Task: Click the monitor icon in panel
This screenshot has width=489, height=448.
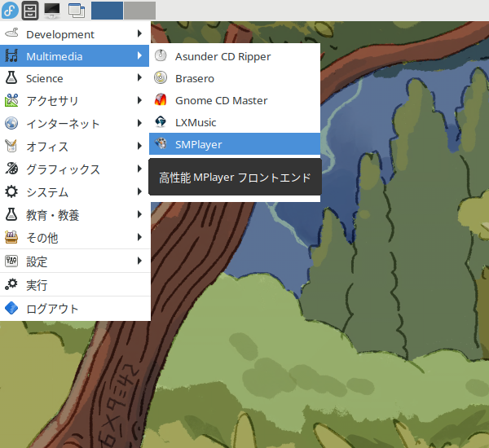Action: 52,11
